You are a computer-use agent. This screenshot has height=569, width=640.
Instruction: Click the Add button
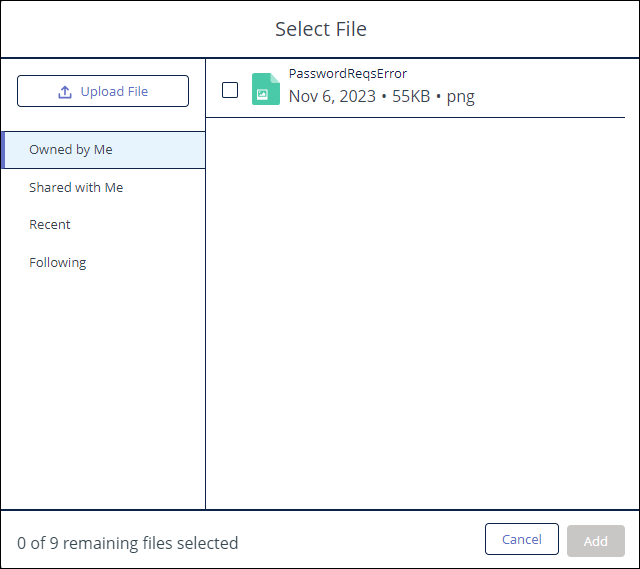pyautogui.click(x=596, y=541)
